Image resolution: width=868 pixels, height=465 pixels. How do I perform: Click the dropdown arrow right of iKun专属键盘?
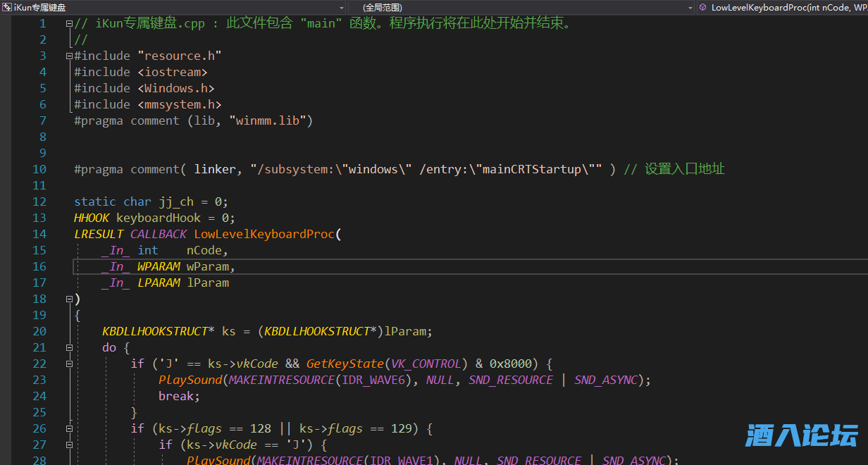click(x=341, y=7)
